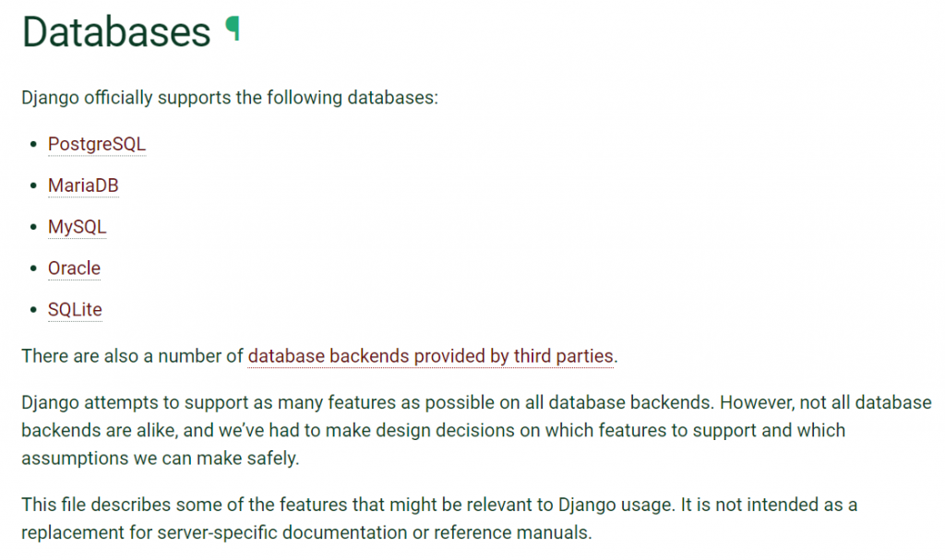The image size is (945, 560).
Task: Open the PostgreSQL link
Action: (96, 144)
